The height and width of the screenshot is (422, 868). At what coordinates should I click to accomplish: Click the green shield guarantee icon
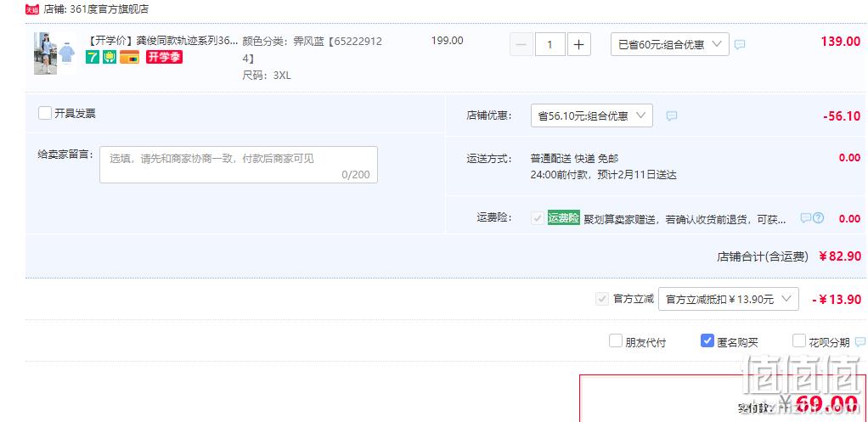(110, 57)
